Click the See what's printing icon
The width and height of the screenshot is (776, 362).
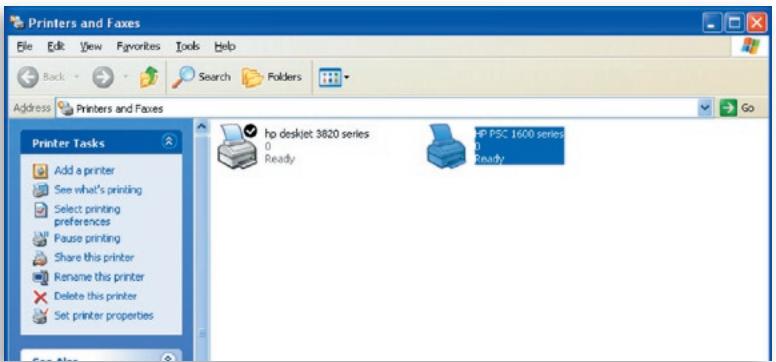40,191
